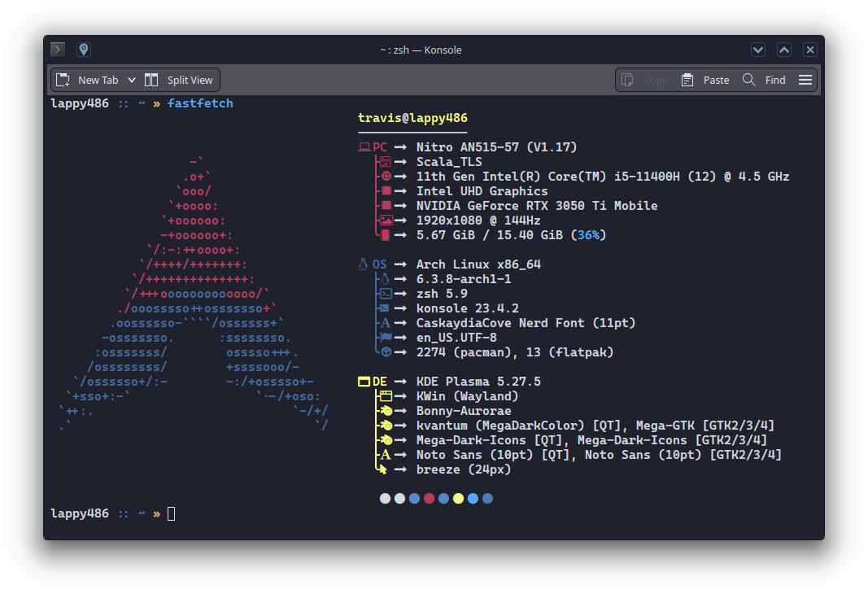Click the motherboard icon next to Scala_TLS
Screen dimensions: 868x594
386,162
